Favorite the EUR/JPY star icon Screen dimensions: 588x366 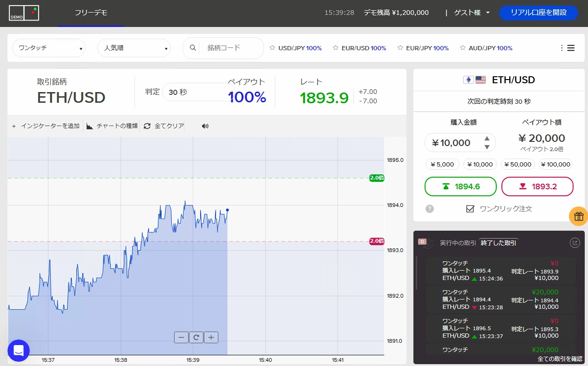point(400,48)
